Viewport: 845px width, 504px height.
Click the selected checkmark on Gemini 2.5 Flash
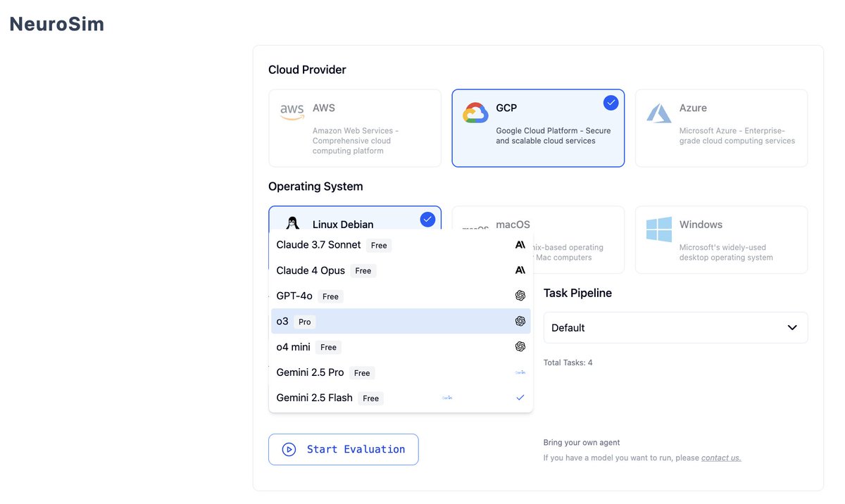[520, 398]
